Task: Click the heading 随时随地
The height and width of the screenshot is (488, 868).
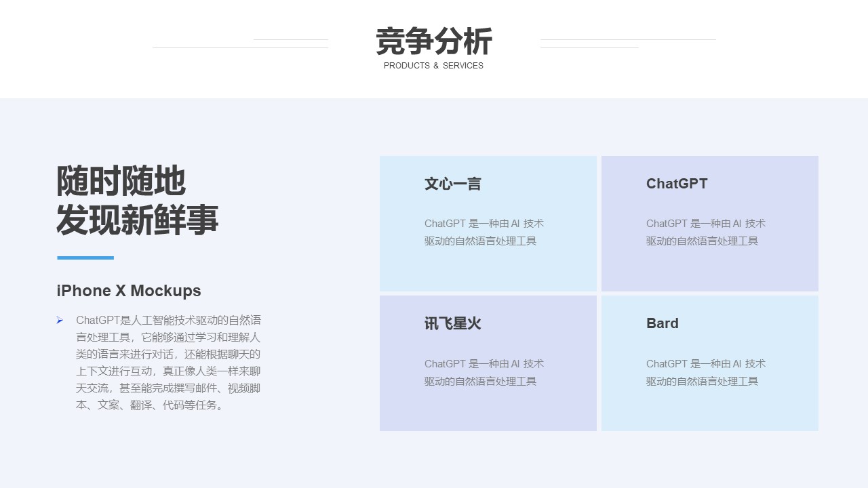Action: (121, 181)
